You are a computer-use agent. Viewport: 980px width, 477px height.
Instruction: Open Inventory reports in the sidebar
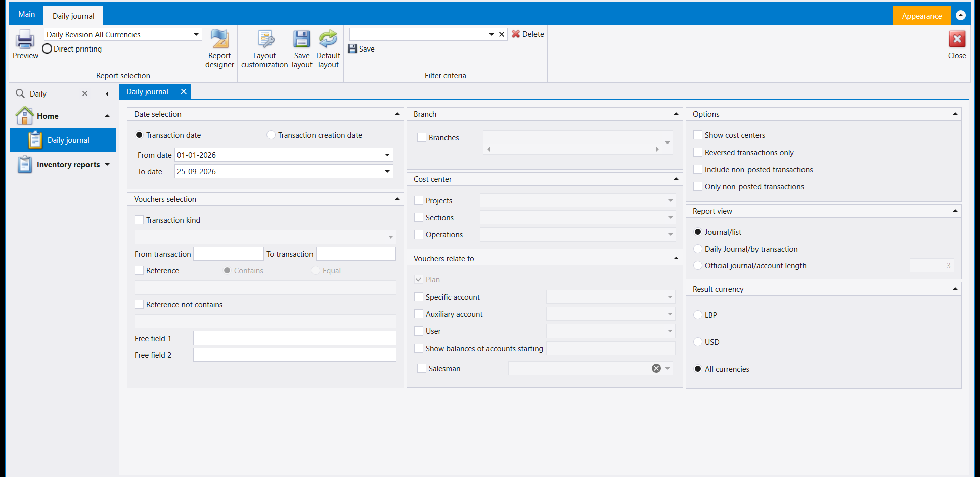click(x=64, y=165)
